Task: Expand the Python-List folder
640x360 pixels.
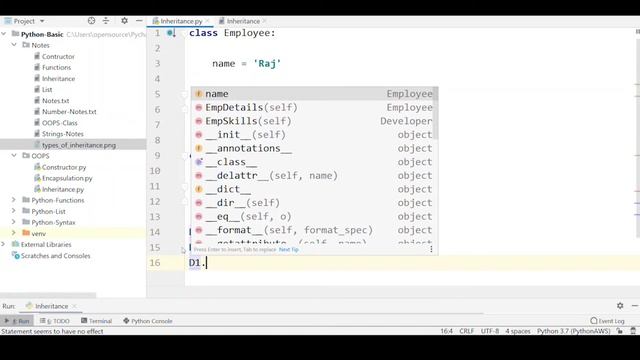Action: [x=14, y=211]
